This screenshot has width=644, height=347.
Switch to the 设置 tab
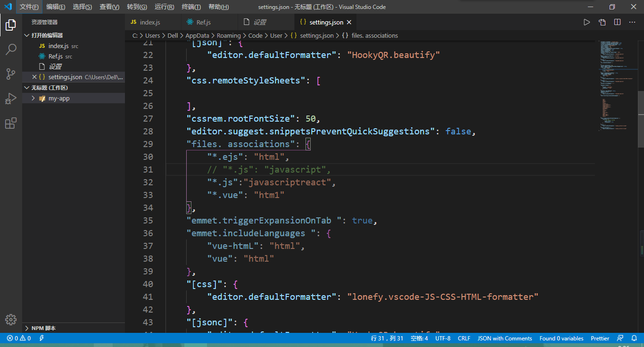(x=266, y=22)
